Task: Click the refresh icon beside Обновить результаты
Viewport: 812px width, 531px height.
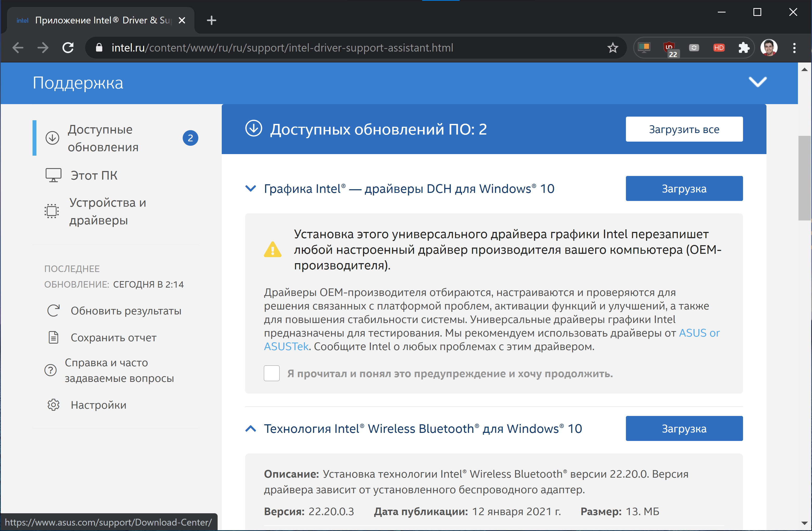Action: (53, 310)
